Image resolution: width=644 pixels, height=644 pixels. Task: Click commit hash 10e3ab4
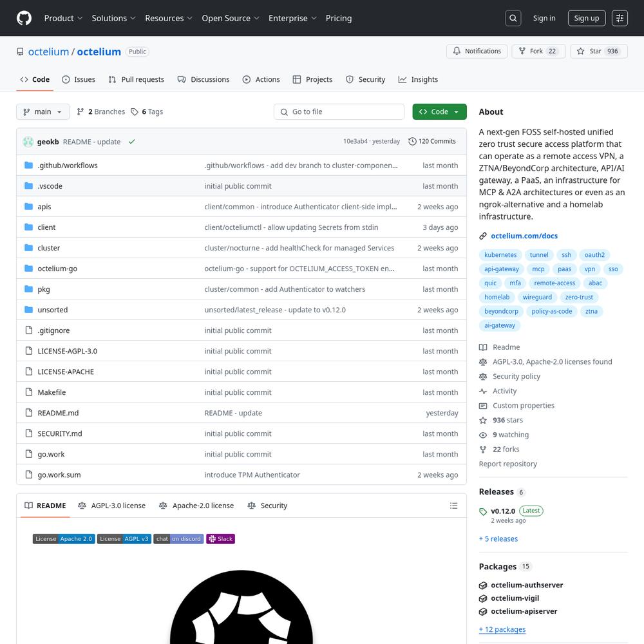click(355, 141)
